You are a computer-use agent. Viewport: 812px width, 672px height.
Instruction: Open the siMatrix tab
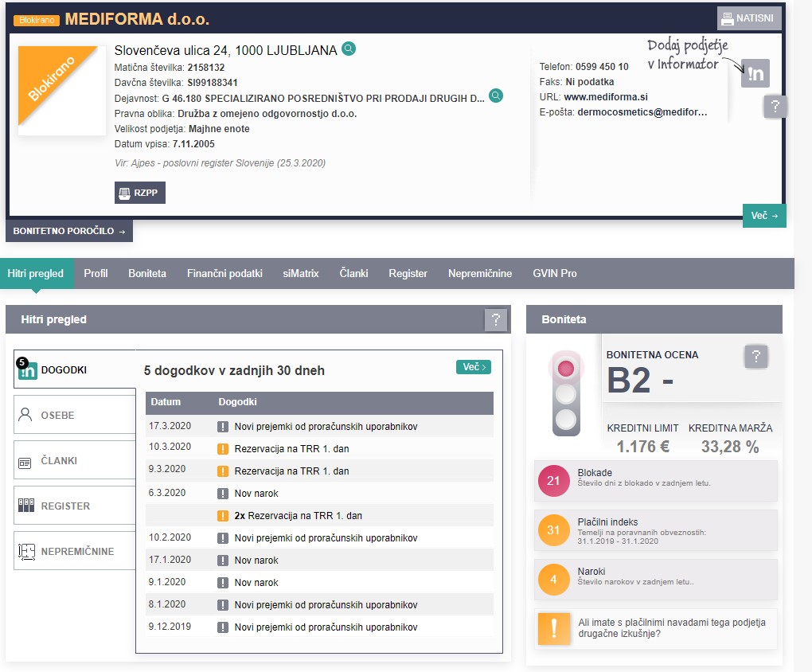pos(301,273)
